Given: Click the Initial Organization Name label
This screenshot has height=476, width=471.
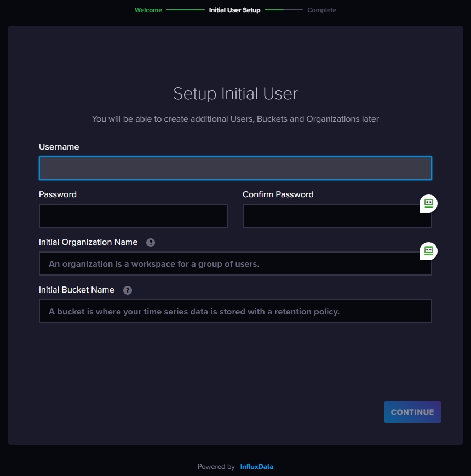Looking at the screenshot, I should (88, 242).
